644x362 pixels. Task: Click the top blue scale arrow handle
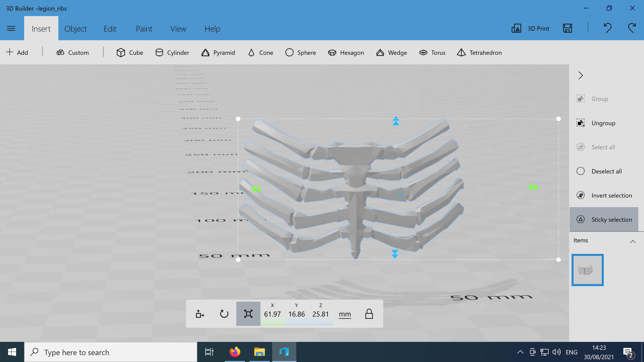point(396,121)
